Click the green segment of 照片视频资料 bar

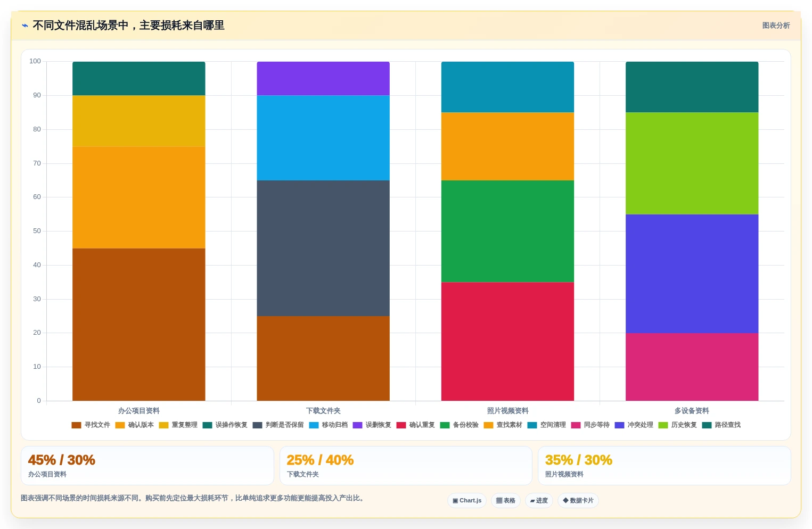[x=507, y=232]
